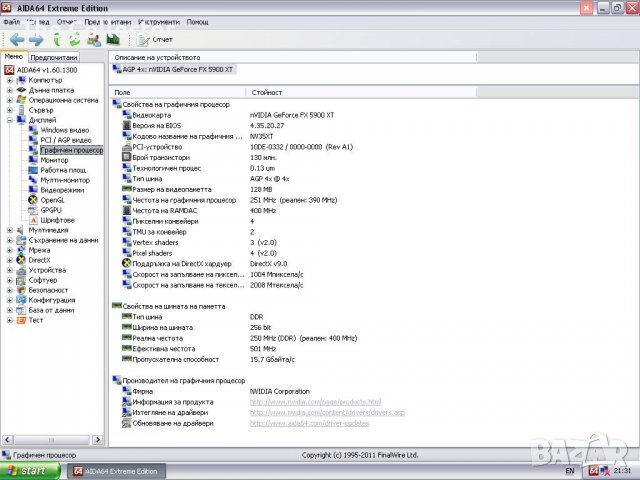The height and width of the screenshot is (480, 640).
Task: Click the Отчет report toolbar button
Action: tap(155, 40)
